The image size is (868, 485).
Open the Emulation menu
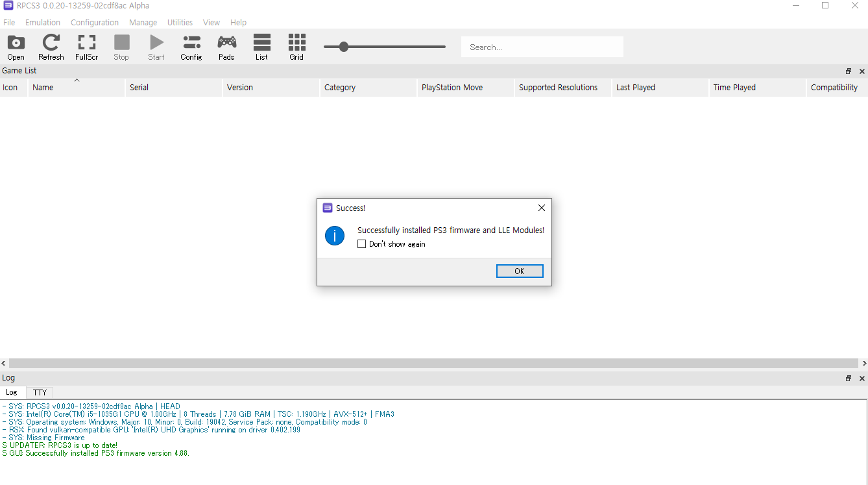click(43, 22)
